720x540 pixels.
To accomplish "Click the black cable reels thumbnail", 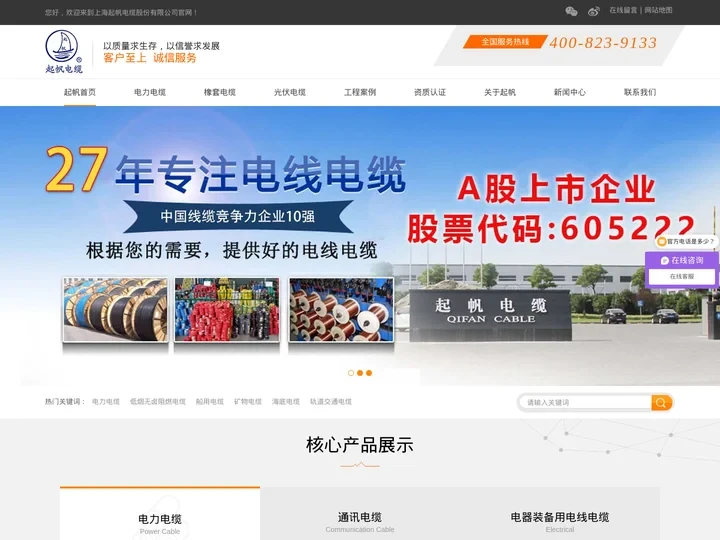I will pos(115,309).
